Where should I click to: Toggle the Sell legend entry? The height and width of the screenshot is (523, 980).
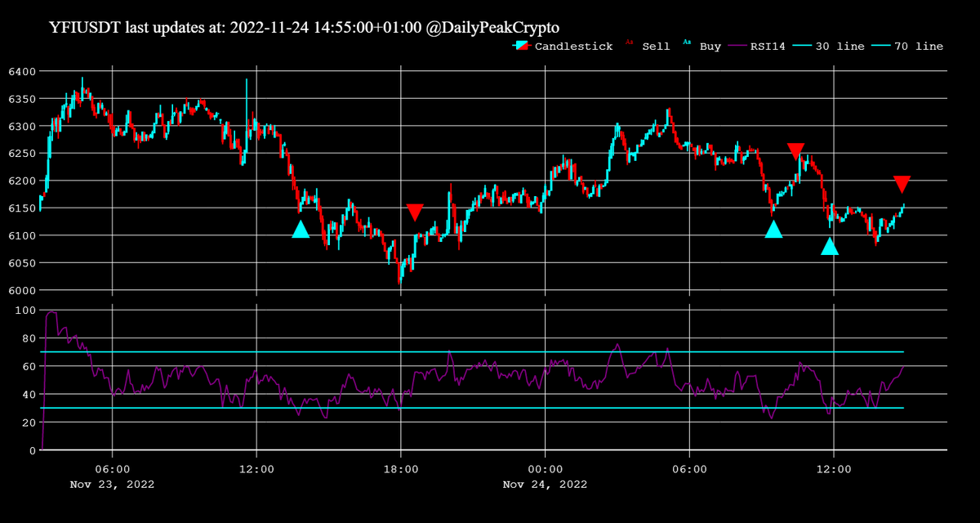[647, 47]
